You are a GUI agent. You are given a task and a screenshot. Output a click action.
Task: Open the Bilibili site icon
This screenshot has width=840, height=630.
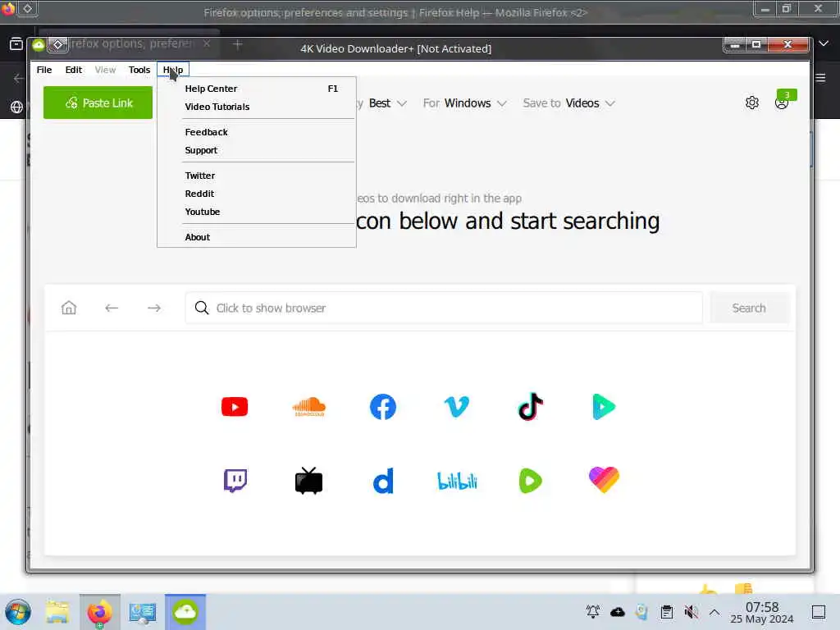(457, 481)
